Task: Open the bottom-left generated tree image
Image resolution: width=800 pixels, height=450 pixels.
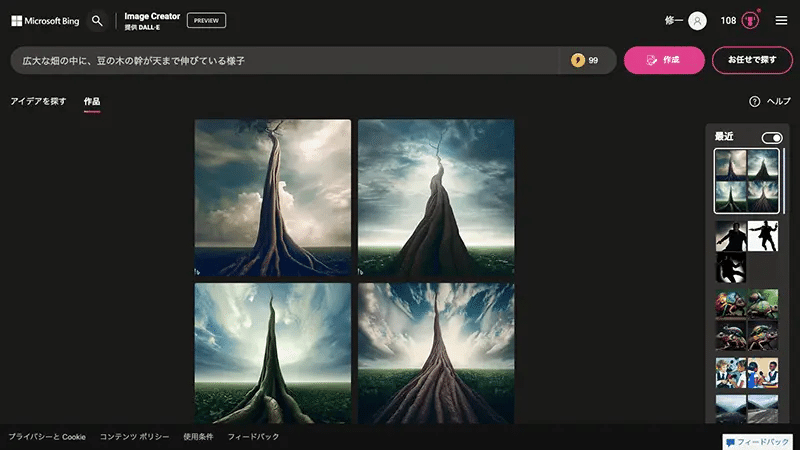Action: (x=272, y=353)
